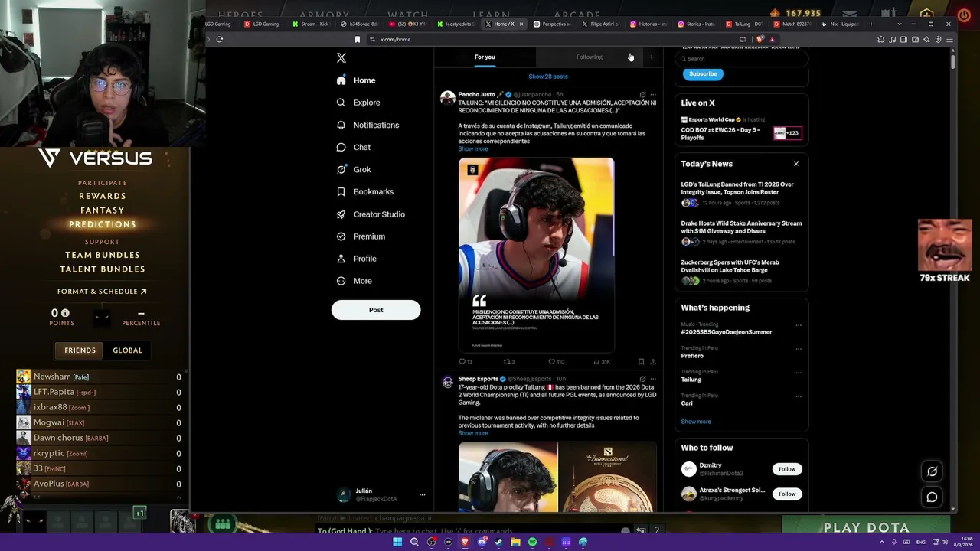This screenshot has height=551, width=980.
Task: Open more options on Sheep Esports post
Action: coord(653,379)
